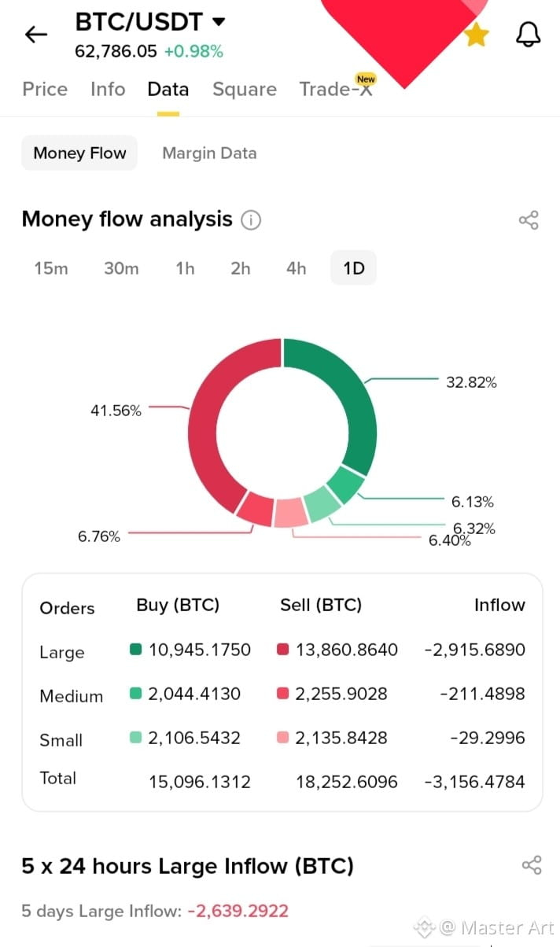Open the Trade-X tab marked New
Viewport: 560px width, 947px height.
(337, 88)
